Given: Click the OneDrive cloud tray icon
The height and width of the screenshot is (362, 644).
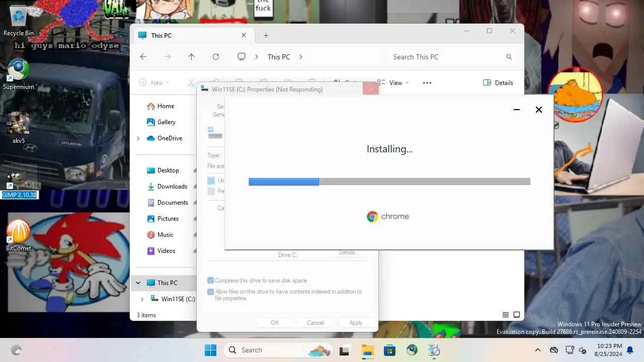Looking at the screenshot, I should [x=554, y=350].
